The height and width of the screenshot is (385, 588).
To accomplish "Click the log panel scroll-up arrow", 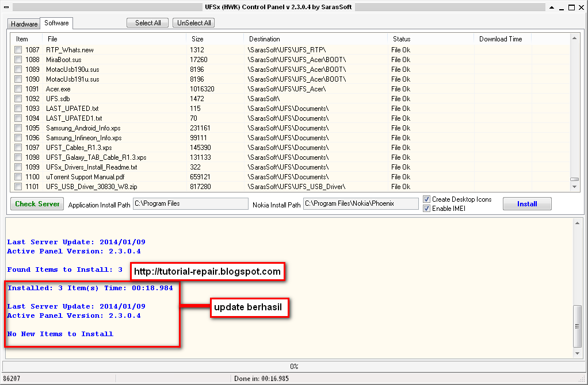I will 577,223.
